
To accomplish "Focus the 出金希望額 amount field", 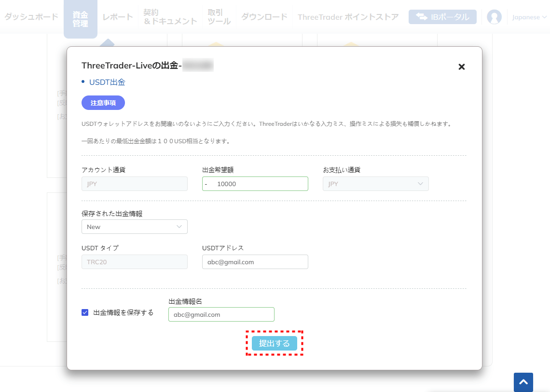I will click(x=255, y=184).
